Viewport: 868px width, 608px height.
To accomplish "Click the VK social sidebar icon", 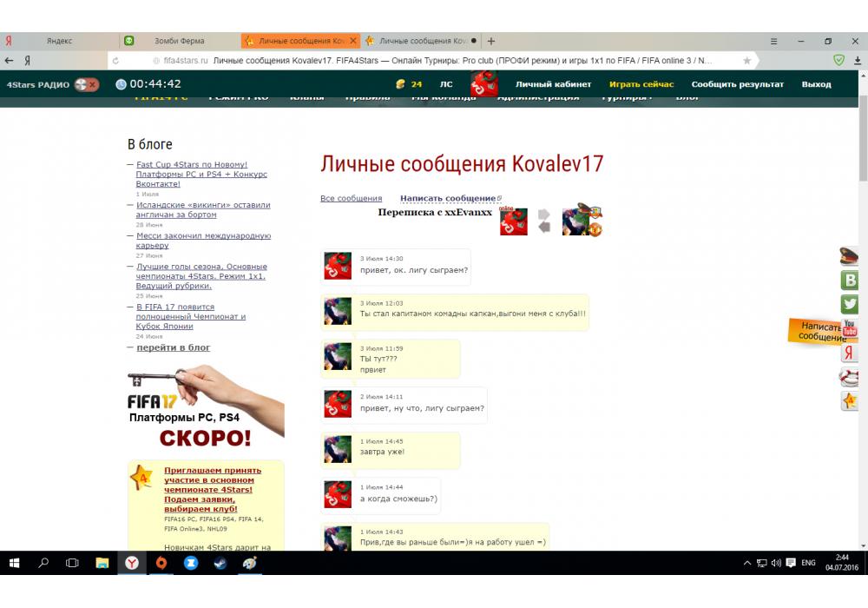I will click(x=850, y=280).
